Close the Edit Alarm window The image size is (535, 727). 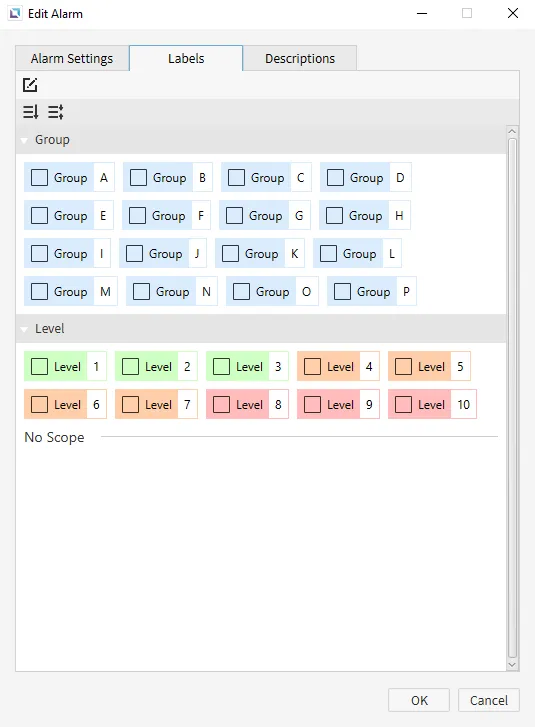tap(513, 13)
